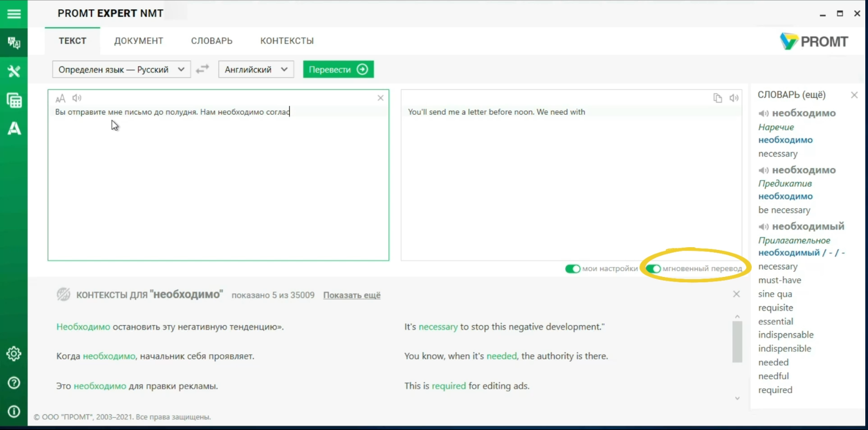Click adverb необходимо blue link
Image resolution: width=868 pixels, height=430 pixels.
(785, 140)
